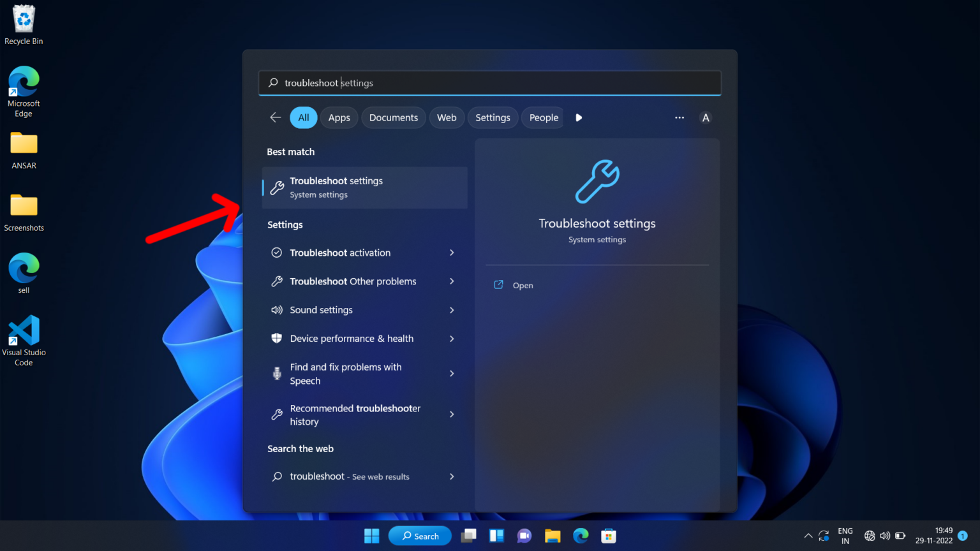980x551 pixels.
Task: Switch to the Apps filter tab
Action: coord(339,117)
